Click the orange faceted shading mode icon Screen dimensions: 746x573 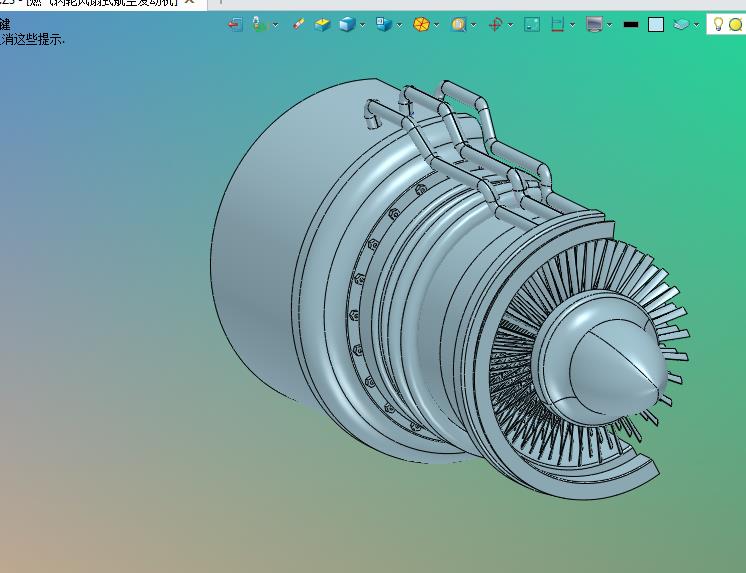point(421,24)
